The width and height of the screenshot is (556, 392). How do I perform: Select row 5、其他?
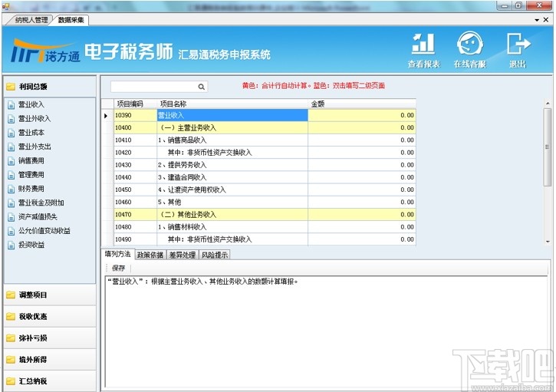(x=265, y=203)
